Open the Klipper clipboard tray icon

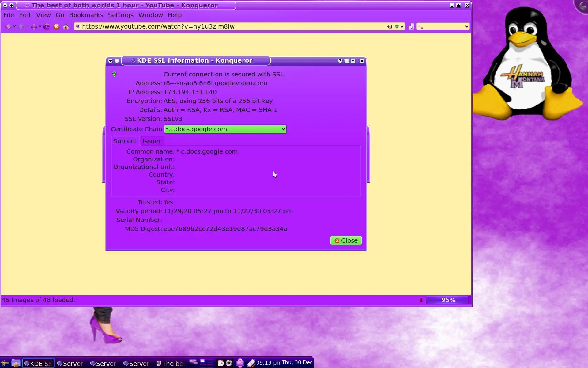tap(221, 363)
